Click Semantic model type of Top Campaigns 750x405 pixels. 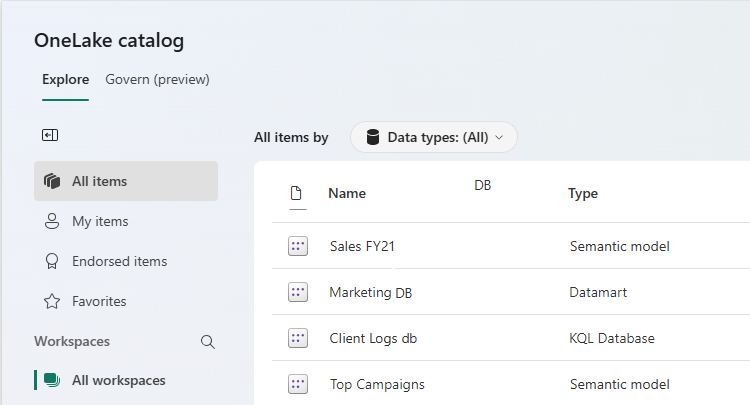tap(619, 384)
